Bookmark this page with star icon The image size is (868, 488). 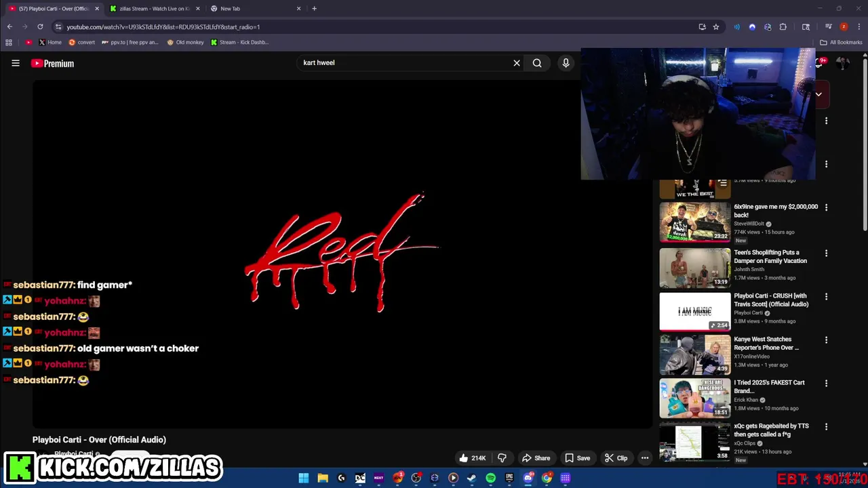coord(716,26)
